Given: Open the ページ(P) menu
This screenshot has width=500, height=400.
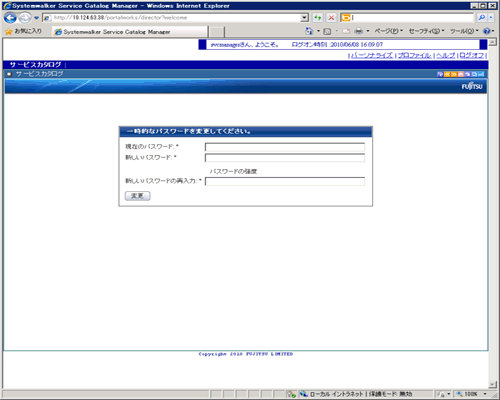Looking at the screenshot, I should coord(388,31).
